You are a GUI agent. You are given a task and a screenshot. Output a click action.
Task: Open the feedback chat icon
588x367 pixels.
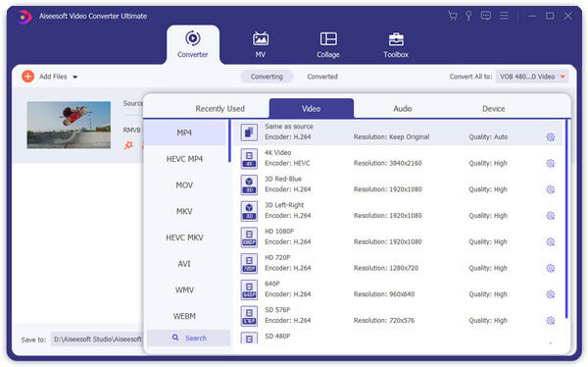pyautogui.click(x=486, y=16)
